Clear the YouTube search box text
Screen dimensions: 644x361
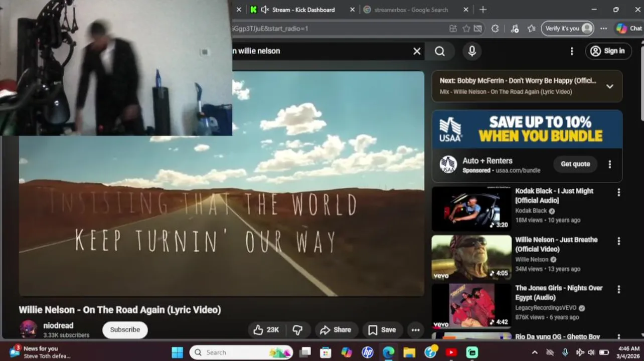(417, 51)
